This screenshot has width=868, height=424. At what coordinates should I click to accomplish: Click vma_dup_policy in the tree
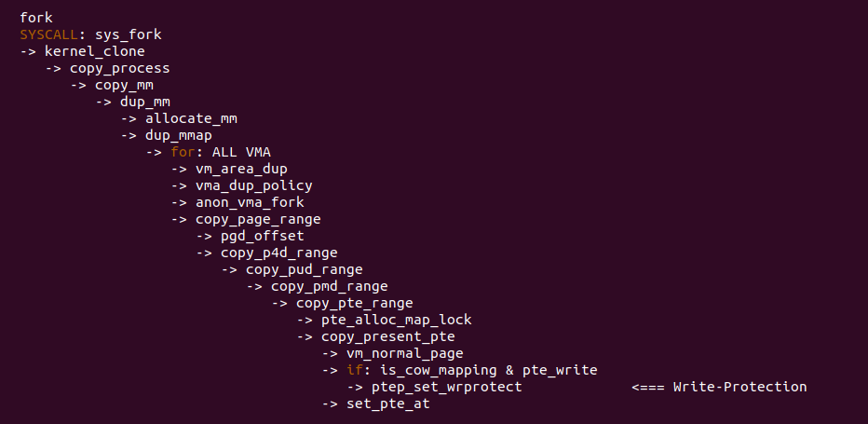click(254, 185)
